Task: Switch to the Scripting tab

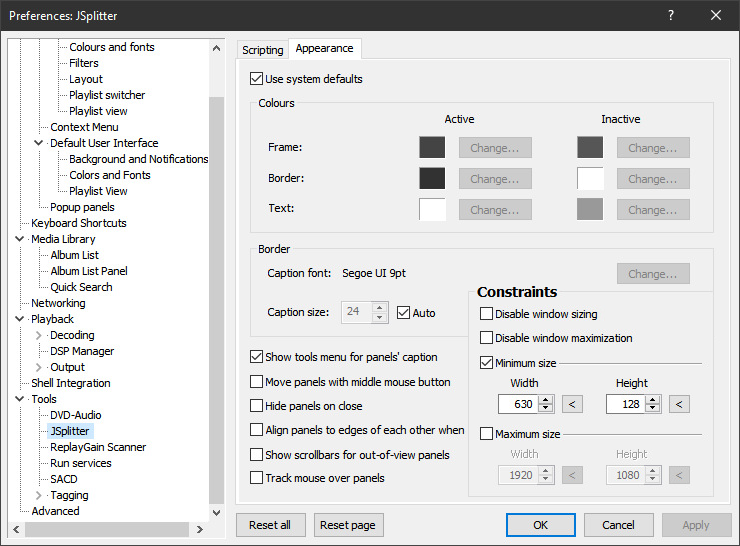Action: (x=263, y=49)
